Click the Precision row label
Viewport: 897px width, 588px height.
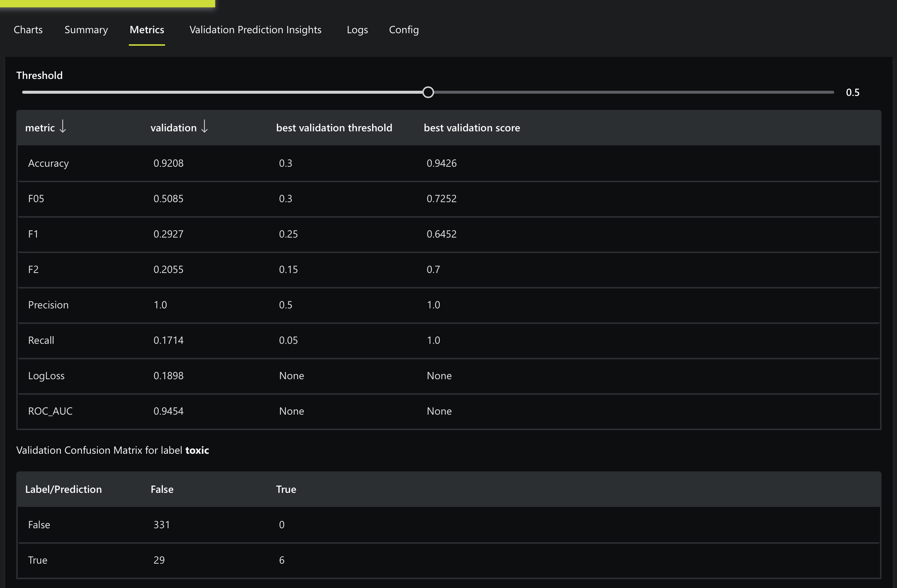coord(48,305)
